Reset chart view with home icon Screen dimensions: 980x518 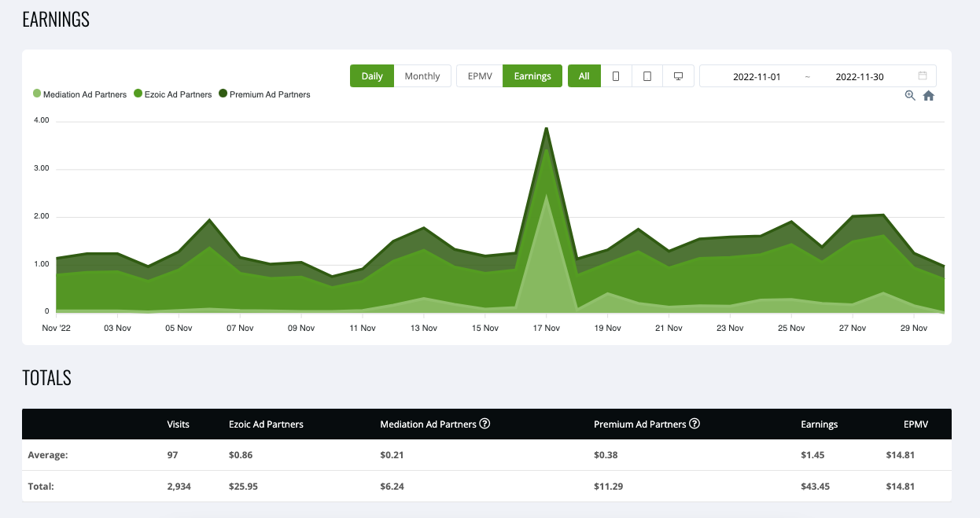pyautogui.click(x=928, y=96)
